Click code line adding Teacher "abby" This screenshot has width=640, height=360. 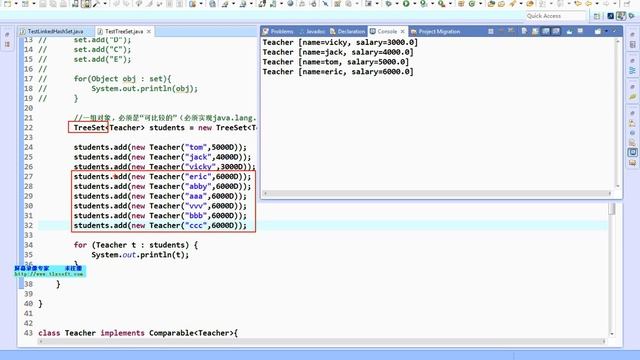pos(162,187)
